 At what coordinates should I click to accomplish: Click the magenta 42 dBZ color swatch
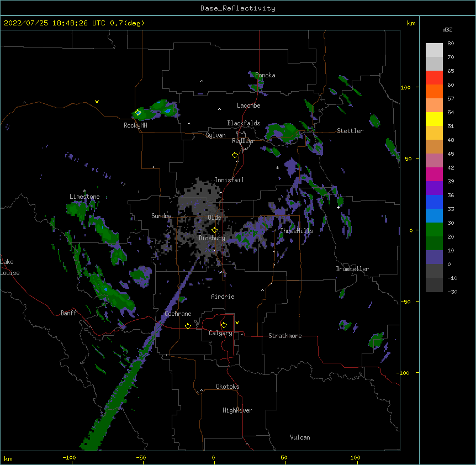[x=434, y=174]
